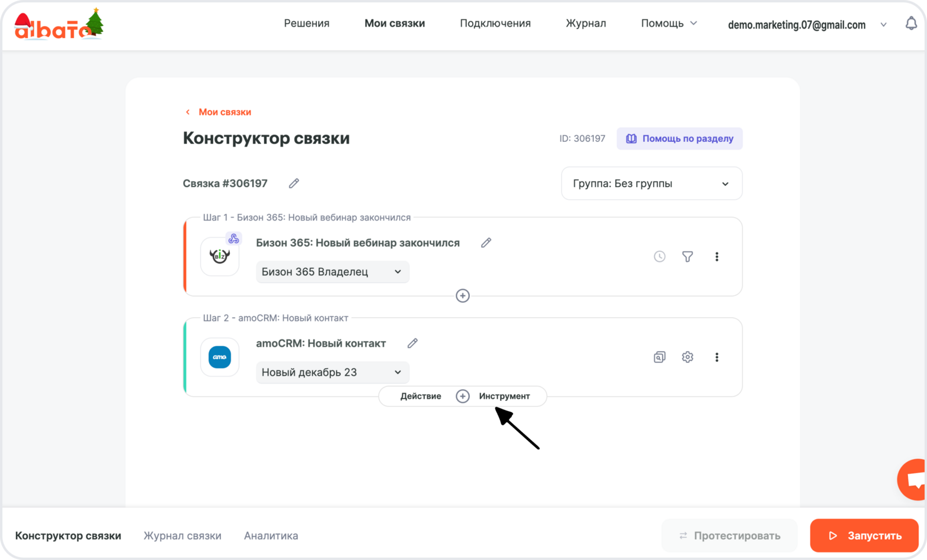This screenshot has width=927, height=560.
Task: Click duplicate search icon in amoCRM step
Action: point(659,357)
